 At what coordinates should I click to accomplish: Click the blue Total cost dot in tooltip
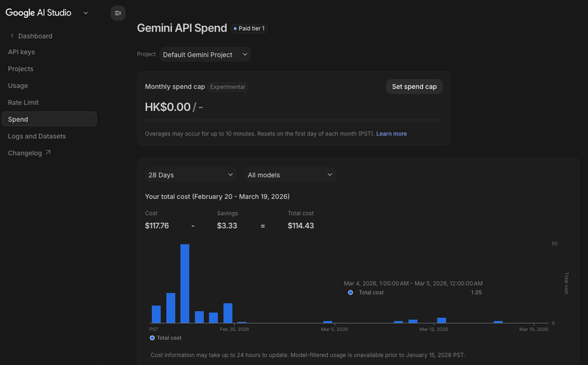(350, 292)
